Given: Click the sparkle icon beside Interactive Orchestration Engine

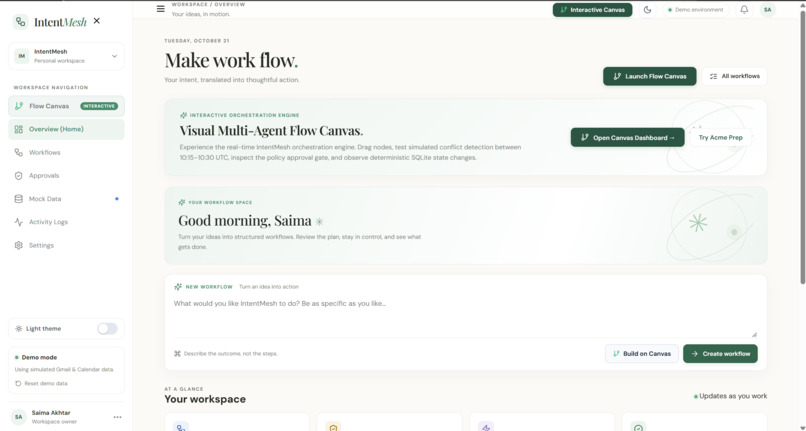Looking at the screenshot, I should 184,115.
